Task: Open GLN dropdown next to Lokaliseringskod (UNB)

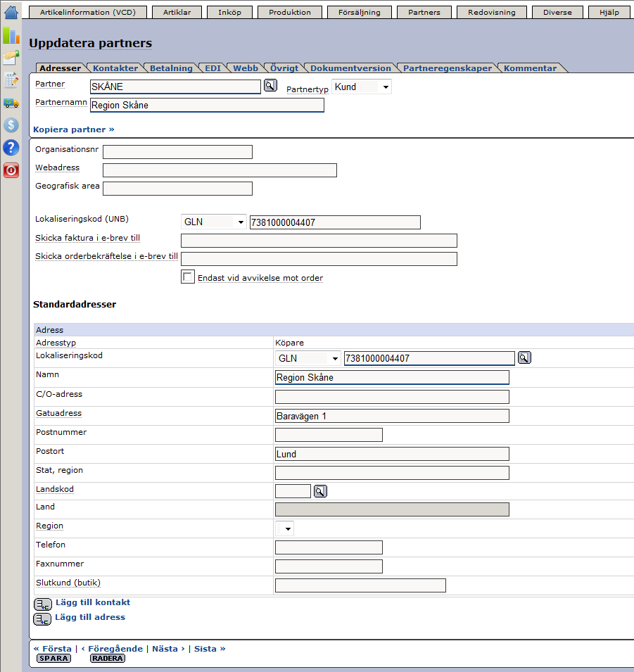Action: tap(213, 222)
